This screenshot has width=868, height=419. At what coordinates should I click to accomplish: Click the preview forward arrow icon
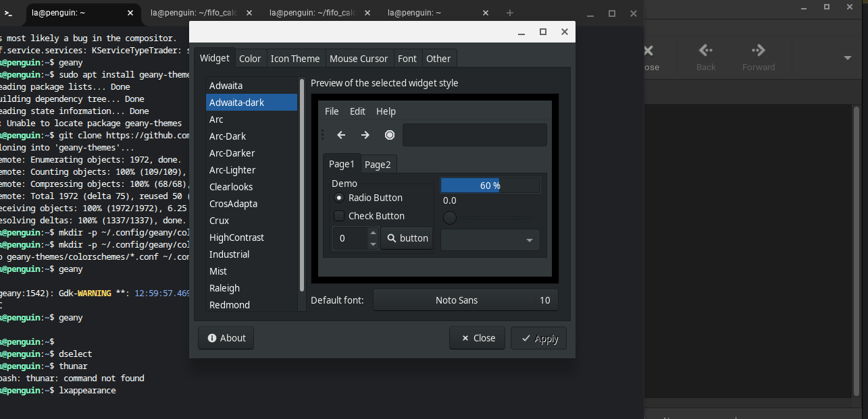point(365,135)
